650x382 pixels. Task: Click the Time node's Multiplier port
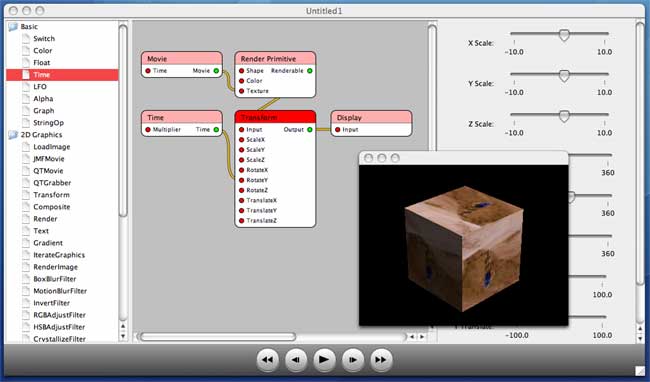click(148, 130)
